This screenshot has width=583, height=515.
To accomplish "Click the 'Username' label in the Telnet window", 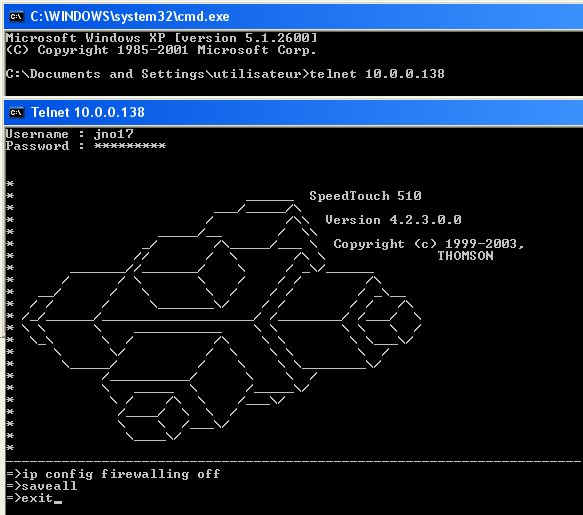I will (37, 134).
